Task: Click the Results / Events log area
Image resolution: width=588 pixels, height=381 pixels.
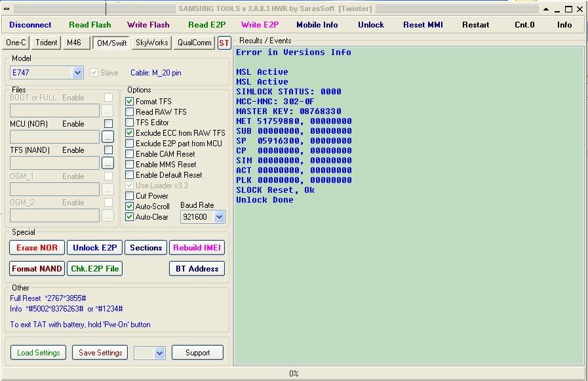Action: click(409, 205)
